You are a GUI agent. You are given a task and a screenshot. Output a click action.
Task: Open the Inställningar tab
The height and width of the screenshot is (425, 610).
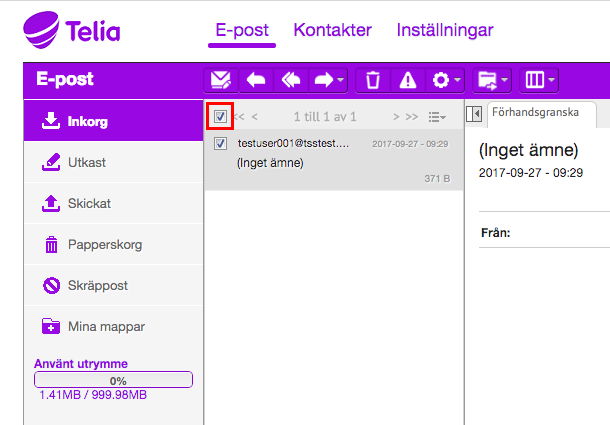pyautogui.click(x=445, y=30)
